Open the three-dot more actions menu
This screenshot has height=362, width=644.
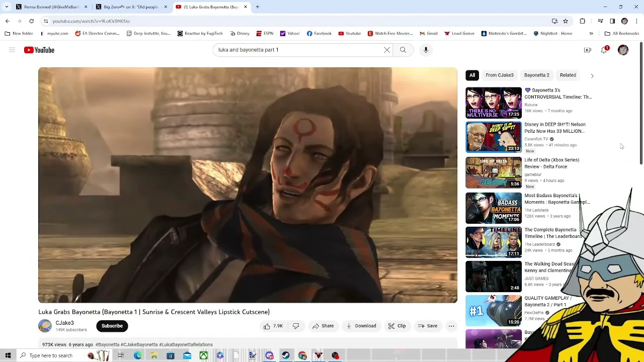coord(451,326)
